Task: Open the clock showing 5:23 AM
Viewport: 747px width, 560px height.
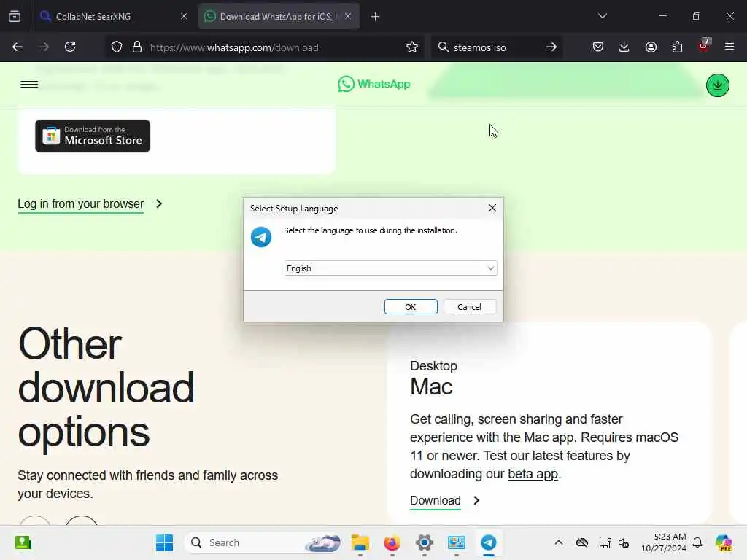Action: click(x=663, y=542)
